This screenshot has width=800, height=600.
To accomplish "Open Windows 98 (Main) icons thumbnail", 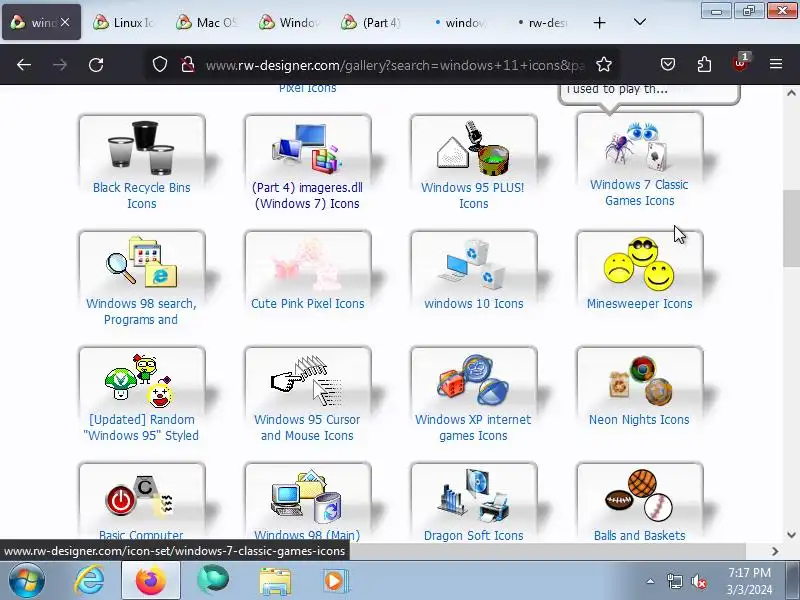I will pos(308,495).
